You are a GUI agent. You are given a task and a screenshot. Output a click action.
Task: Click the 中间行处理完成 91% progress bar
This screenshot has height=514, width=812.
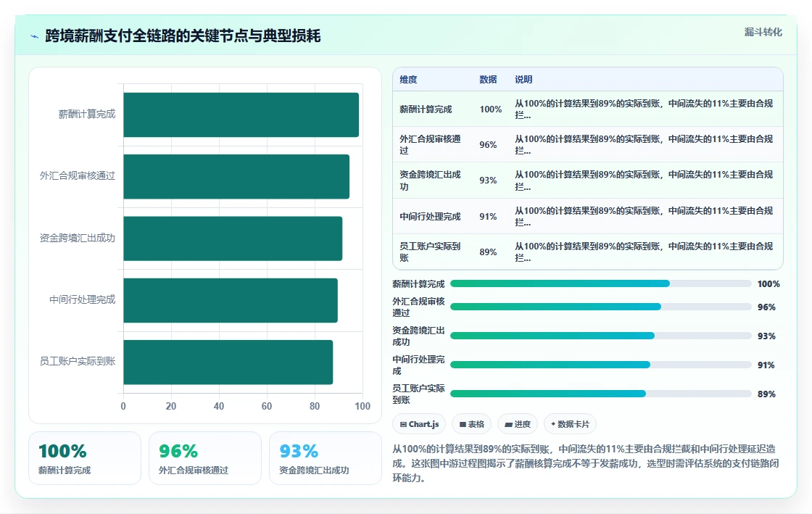tap(601, 365)
